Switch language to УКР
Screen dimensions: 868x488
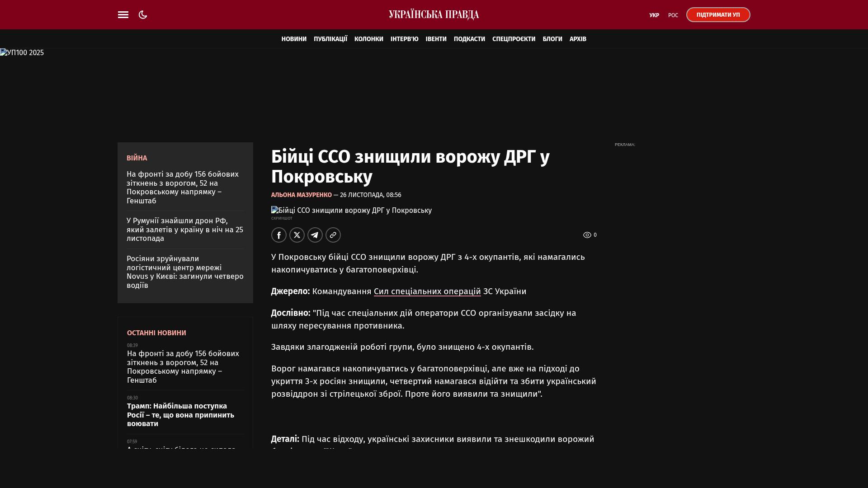pyautogui.click(x=654, y=15)
